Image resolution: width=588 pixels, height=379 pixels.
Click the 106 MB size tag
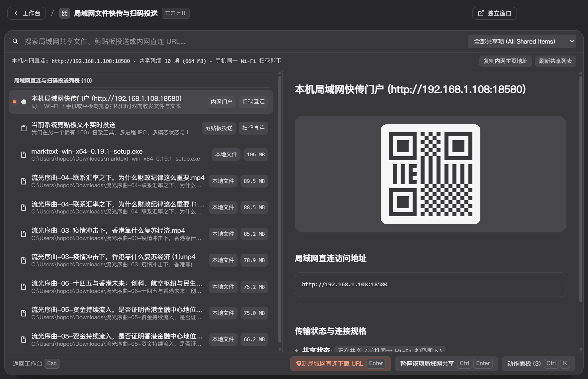(256, 155)
